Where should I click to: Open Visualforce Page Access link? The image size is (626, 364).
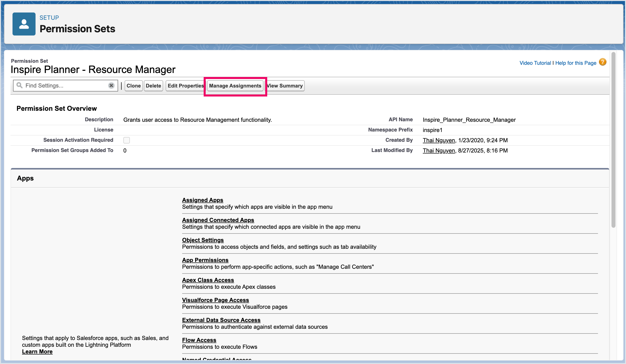215,300
